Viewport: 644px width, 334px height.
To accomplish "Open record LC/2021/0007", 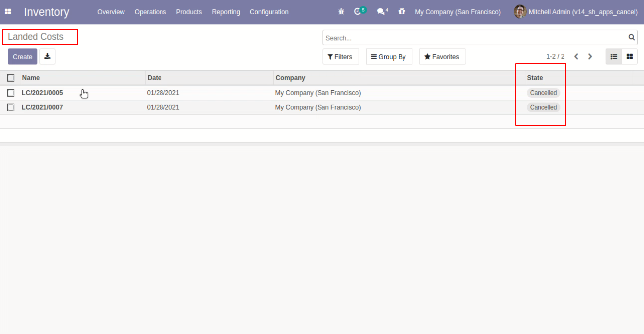I will point(42,107).
